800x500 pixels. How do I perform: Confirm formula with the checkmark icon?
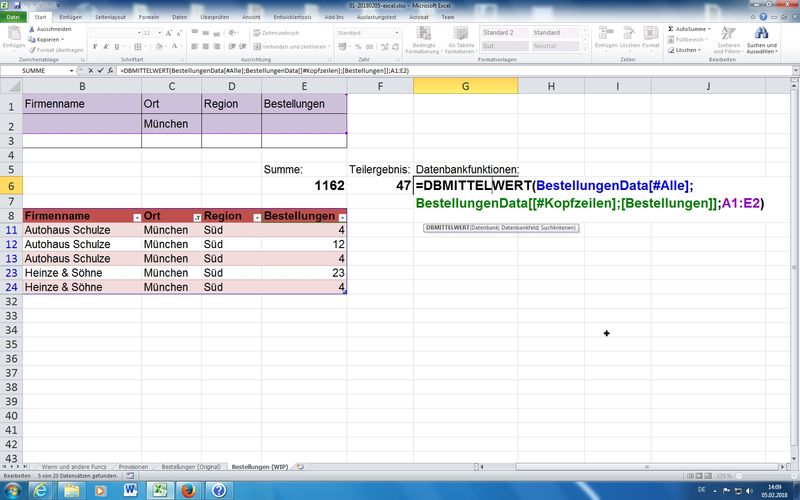(99, 71)
